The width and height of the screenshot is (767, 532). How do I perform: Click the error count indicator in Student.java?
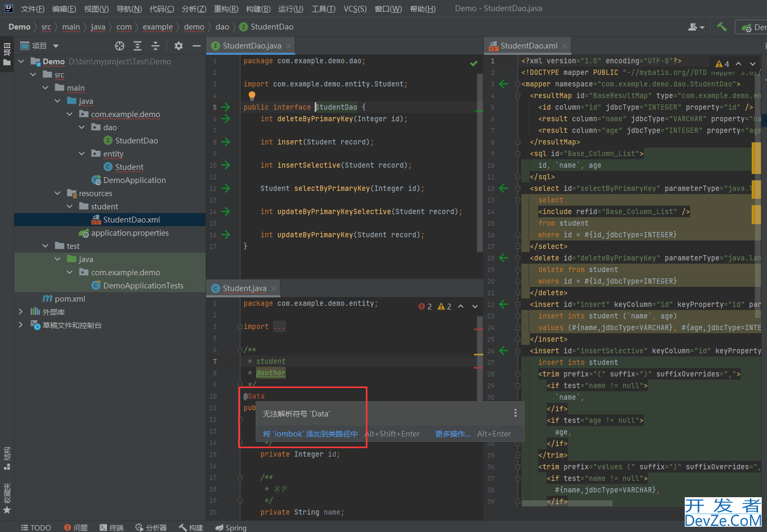[x=425, y=306]
